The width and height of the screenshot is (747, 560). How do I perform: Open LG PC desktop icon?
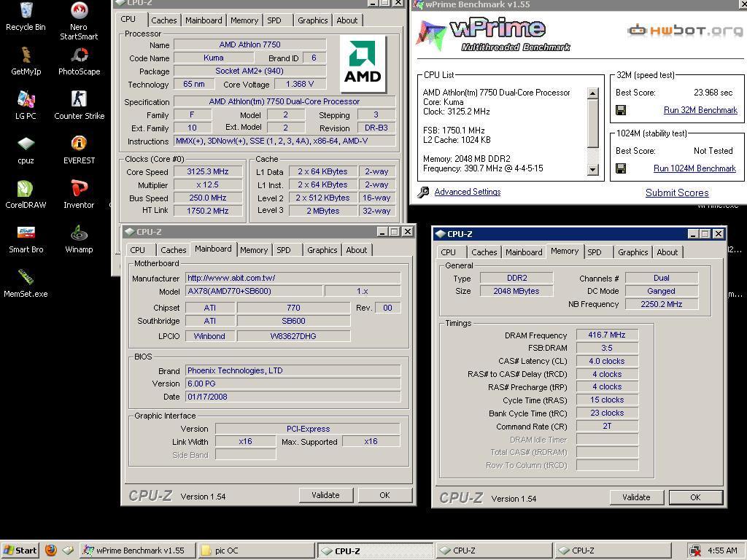point(26,105)
